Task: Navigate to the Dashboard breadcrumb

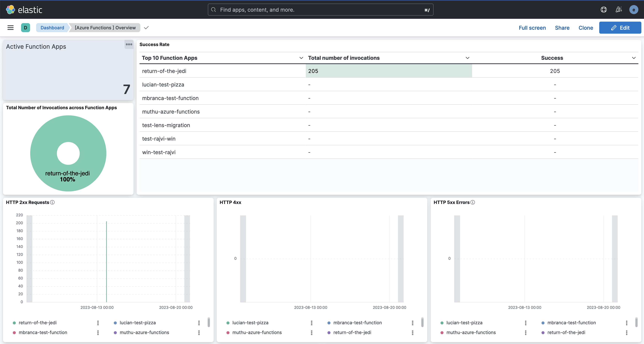Action: (52, 27)
